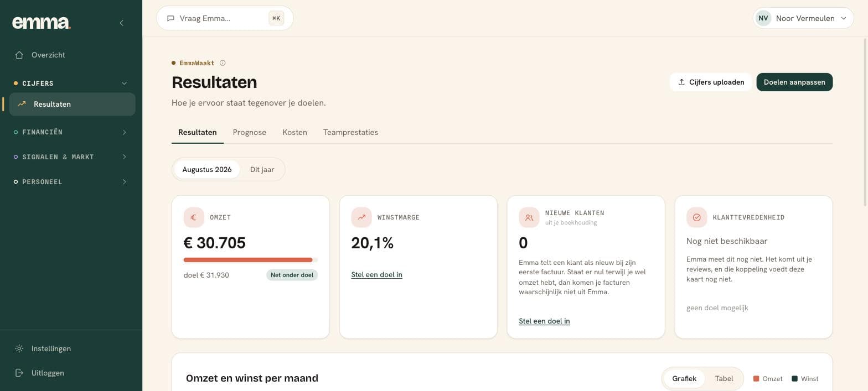Open the Prognose tab
Image resolution: width=868 pixels, height=391 pixels.
click(250, 132)
